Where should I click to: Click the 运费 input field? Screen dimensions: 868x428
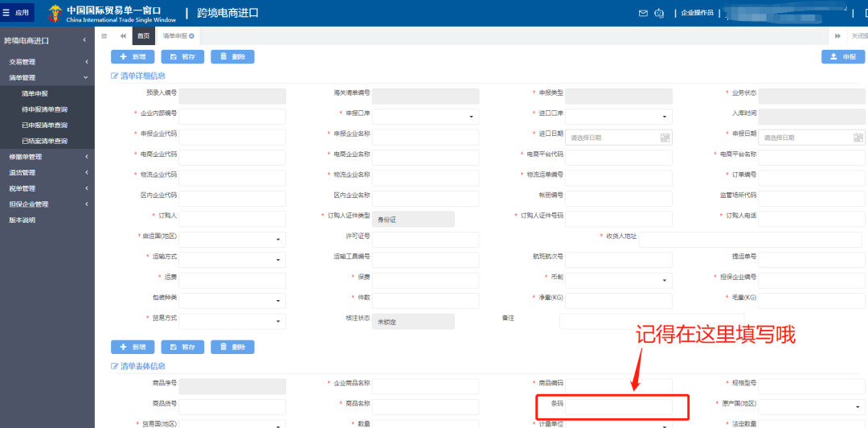coord(232,281)
